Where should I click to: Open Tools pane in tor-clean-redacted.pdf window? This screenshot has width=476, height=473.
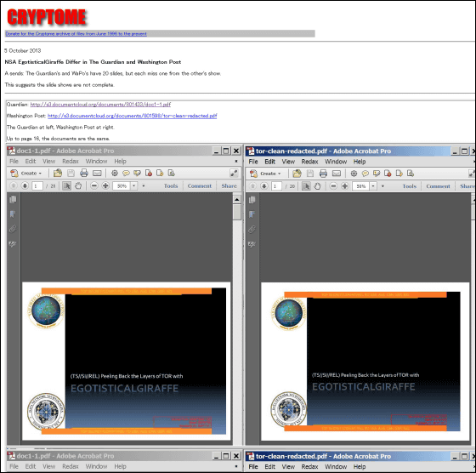pos(410,186)
